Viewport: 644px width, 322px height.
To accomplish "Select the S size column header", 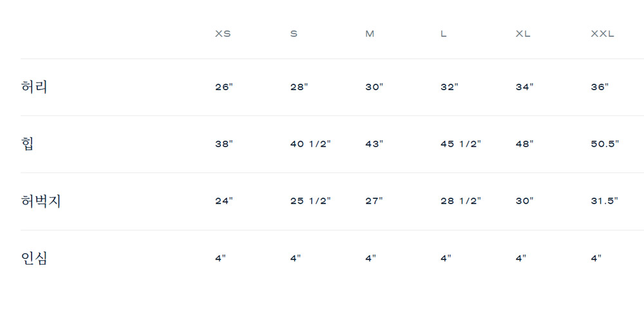I will coord(294,34).
